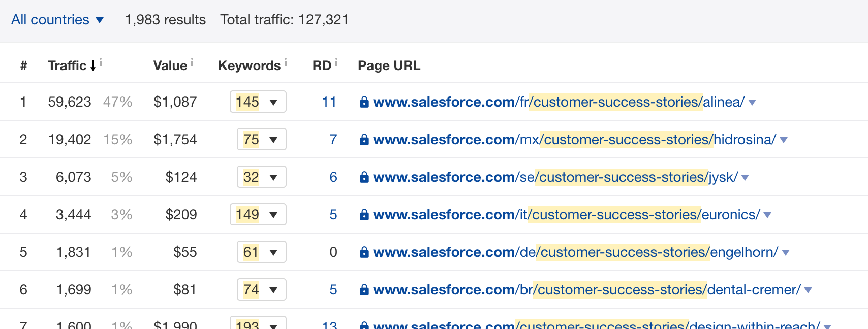View 6 referring domains for jysk

click(x=333, y=177)
